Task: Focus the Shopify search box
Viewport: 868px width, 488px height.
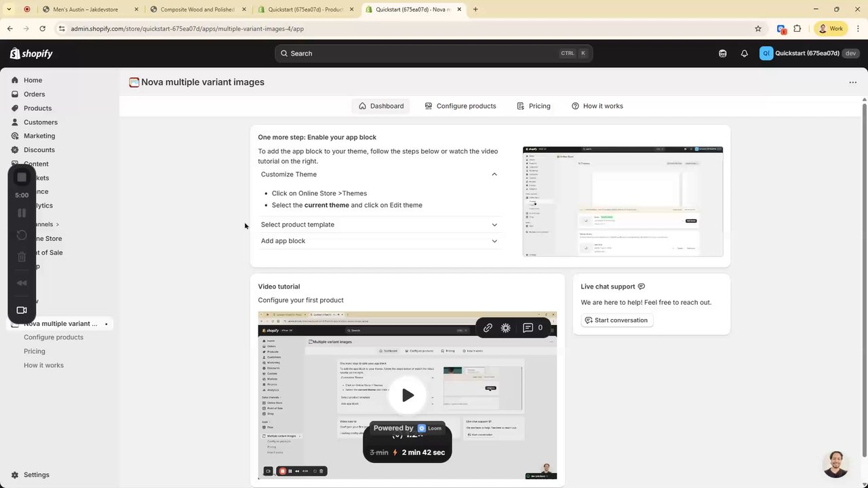Action: click(x=433, y=54)
